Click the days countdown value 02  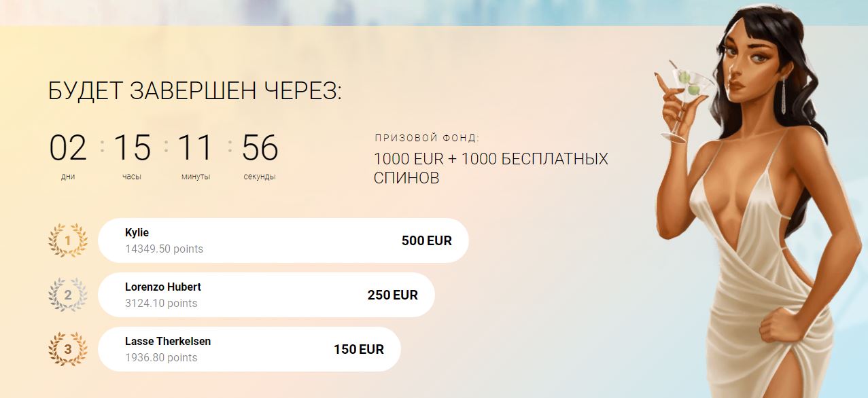pyautogui.click(x=68, y=148)
